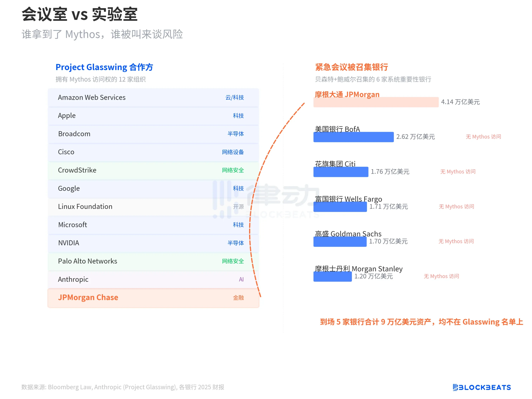Select the 无 Mythos 访问 label beside Citi
532x399 pixels.
(457, 171)
